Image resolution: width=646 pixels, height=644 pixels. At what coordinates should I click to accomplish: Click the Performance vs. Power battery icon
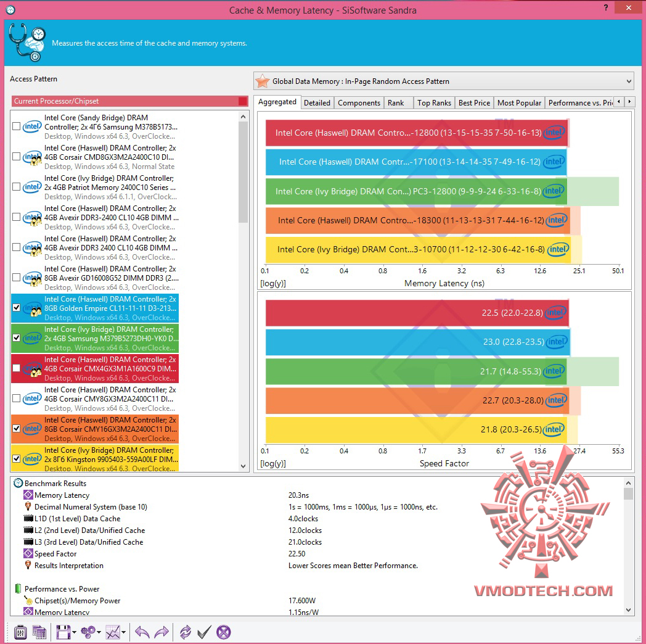point(18,588)
